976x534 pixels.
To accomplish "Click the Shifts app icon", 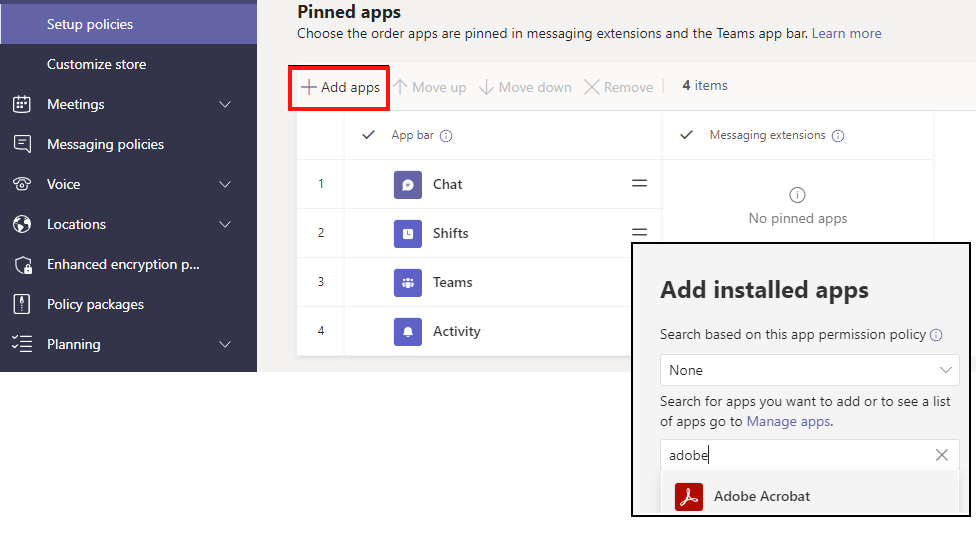I will point(408,234).
